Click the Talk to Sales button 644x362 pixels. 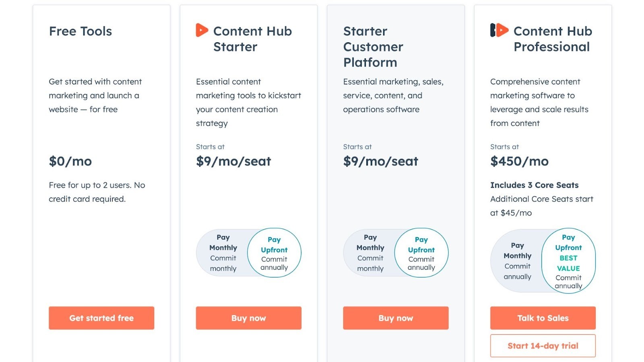(x=542, y=318)
